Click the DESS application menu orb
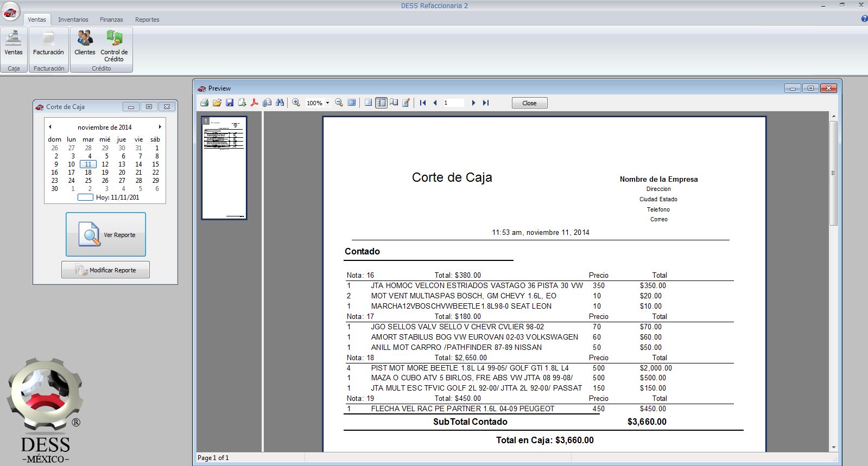Screen dimensions: 868x466 [10, 11]
